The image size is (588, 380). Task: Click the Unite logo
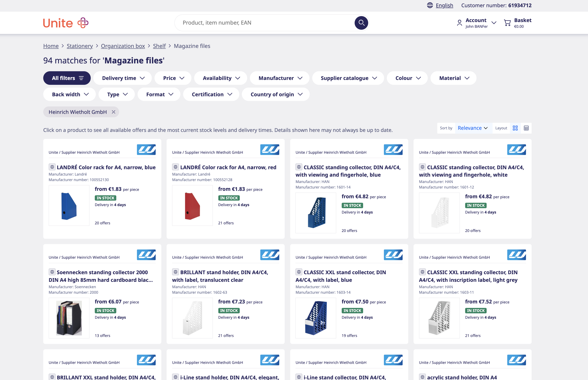[66, 23]
